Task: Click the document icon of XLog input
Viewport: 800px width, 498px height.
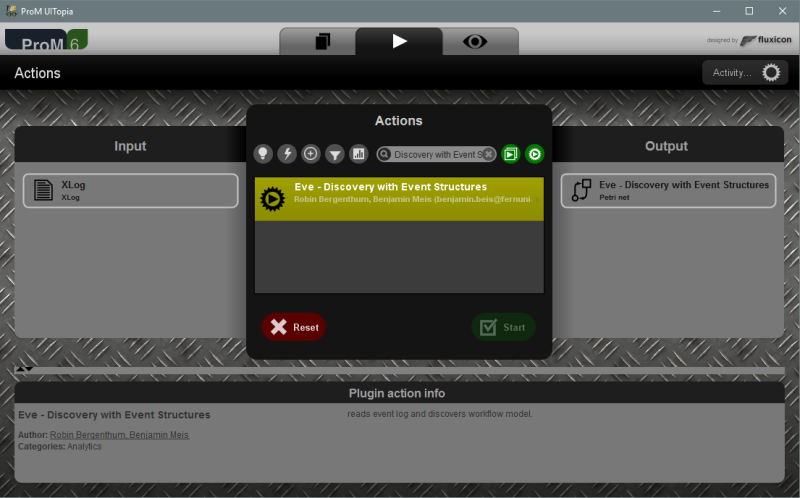Action: click(43, 190)
